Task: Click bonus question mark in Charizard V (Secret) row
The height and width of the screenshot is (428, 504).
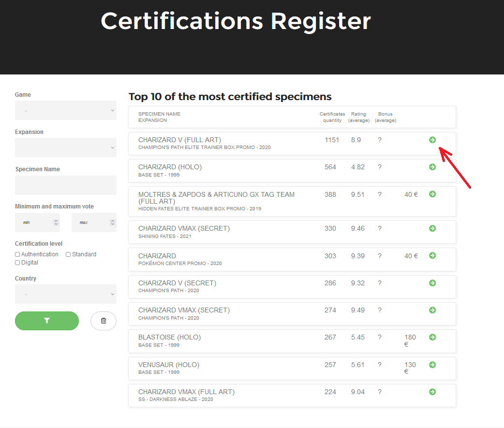Action: (x=380, y=283)
